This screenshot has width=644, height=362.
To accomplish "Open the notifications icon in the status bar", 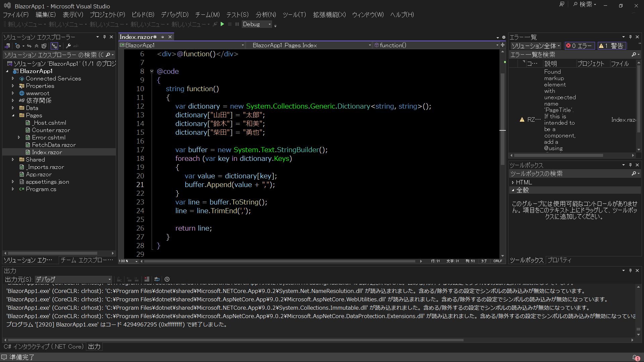I will 636,358.
